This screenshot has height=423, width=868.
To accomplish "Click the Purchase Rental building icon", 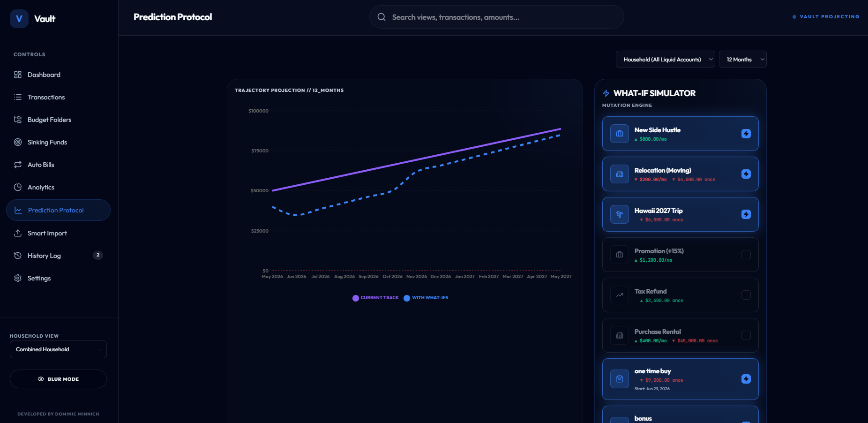I will [620, 335].
